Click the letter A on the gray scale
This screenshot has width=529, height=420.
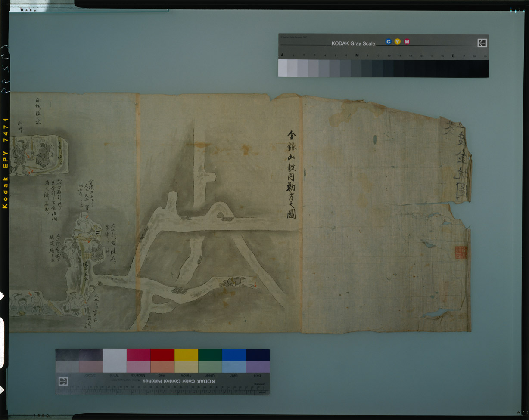[282, 56]
